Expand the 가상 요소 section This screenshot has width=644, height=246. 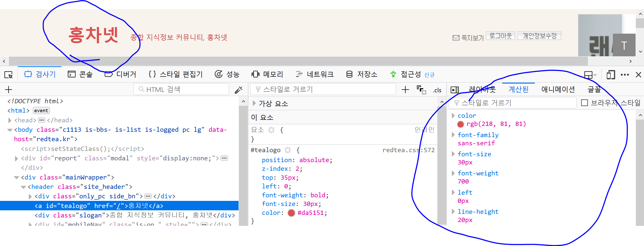click(254, 103)
